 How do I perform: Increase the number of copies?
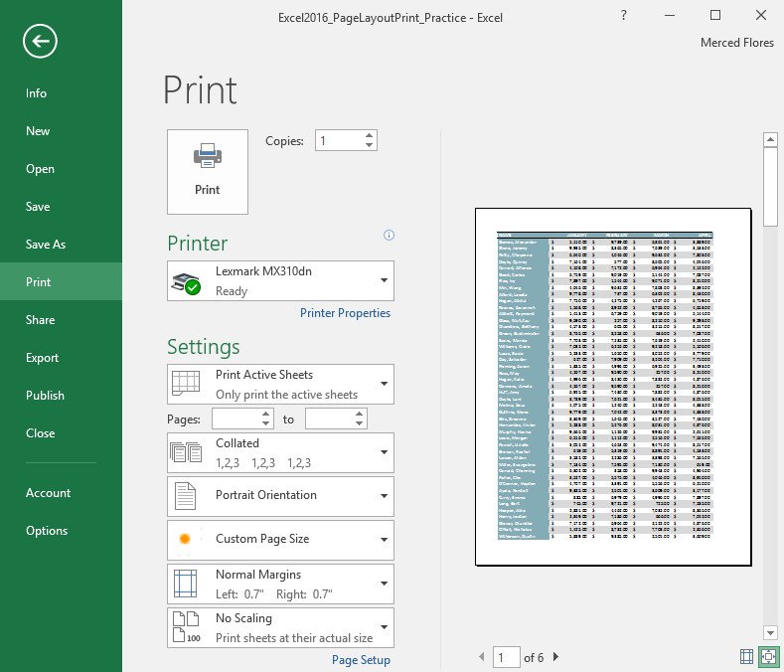pos(370,136)
